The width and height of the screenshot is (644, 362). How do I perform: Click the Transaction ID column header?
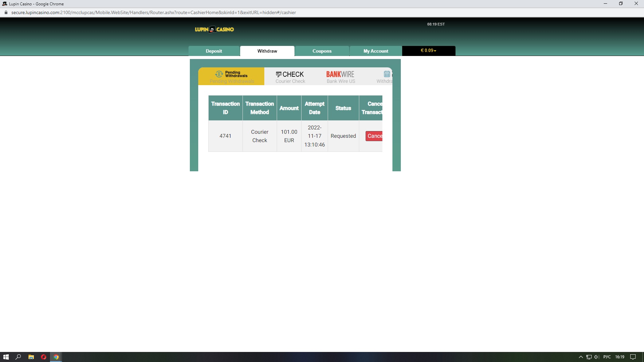coord(225,108)
